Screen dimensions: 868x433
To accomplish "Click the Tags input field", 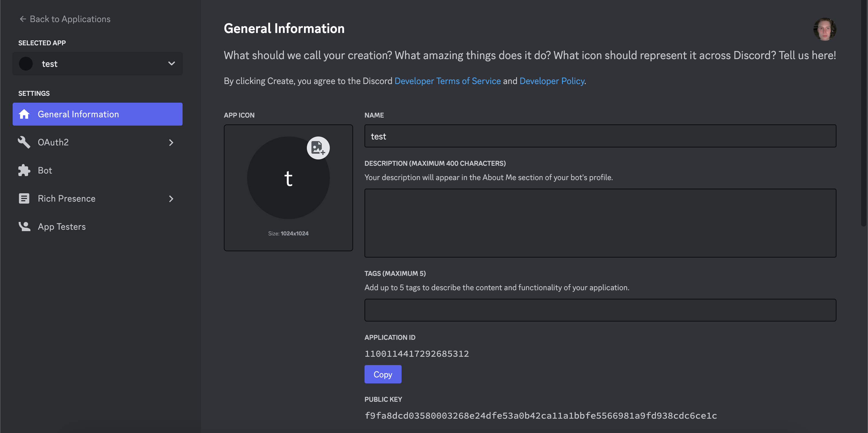I will (x=600, y=310).
